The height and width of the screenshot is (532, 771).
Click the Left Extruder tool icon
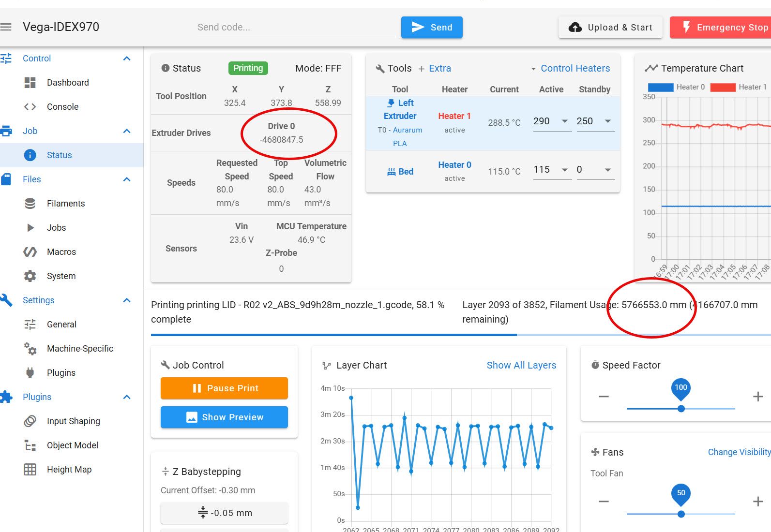tap(391, 103)
